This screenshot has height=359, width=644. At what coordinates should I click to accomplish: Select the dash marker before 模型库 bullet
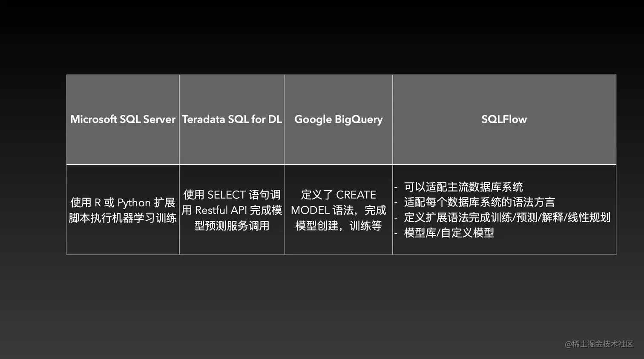pyautogui.click(x=396, y=233)
